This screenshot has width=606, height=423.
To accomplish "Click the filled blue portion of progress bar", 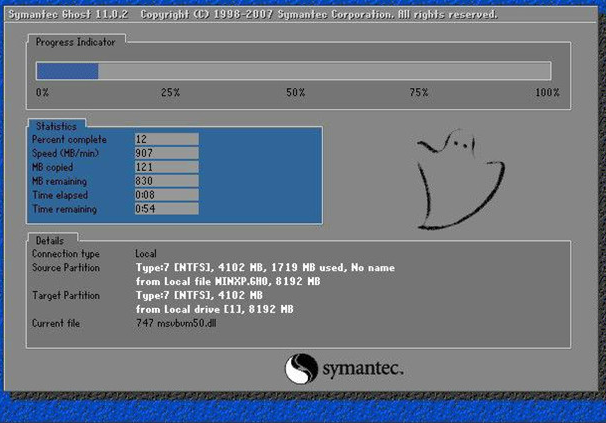I will pyautogui.click(x=67, y=71).
